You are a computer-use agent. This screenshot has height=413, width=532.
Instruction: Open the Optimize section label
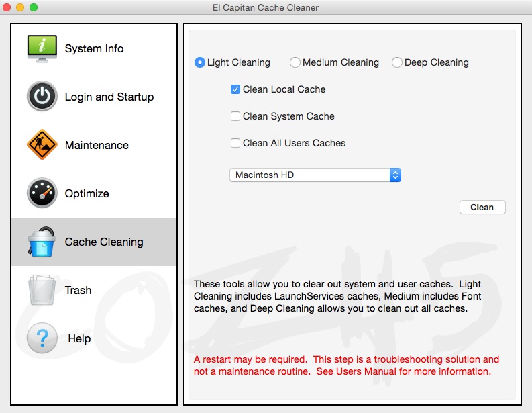click(x=87, y=193)
